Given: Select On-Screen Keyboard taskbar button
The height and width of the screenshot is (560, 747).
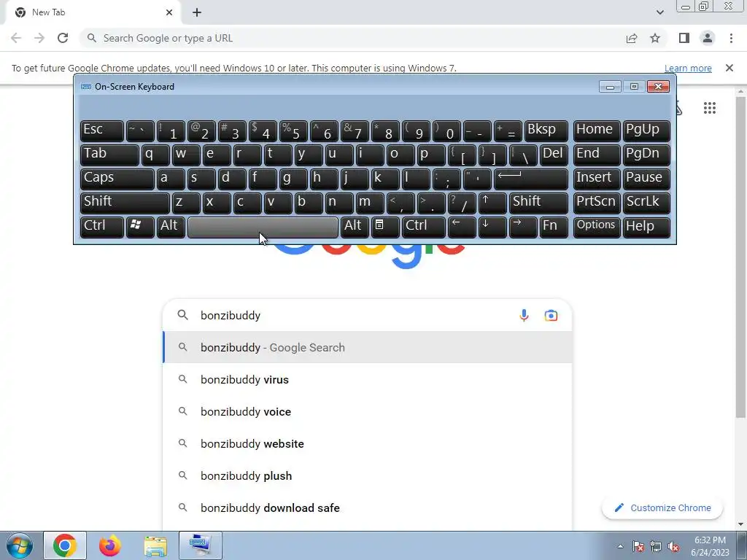Looking at the screenshot, I should [201, 545].
